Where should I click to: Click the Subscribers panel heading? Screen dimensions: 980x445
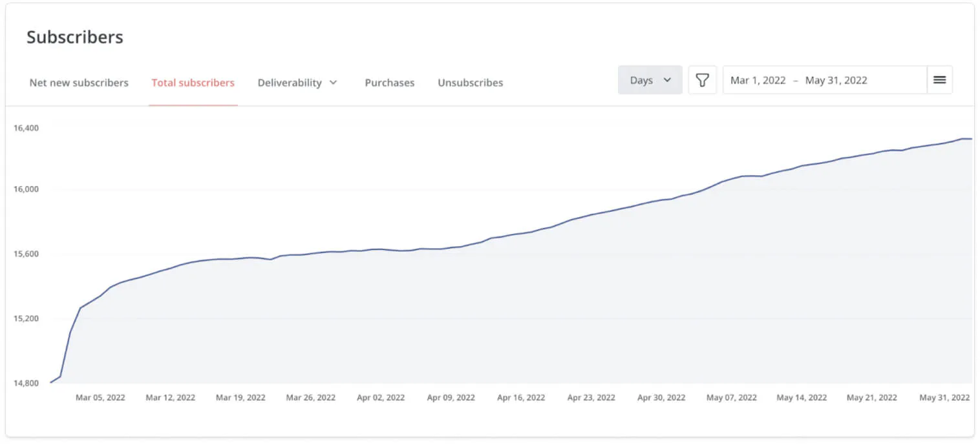click(75, 37)
